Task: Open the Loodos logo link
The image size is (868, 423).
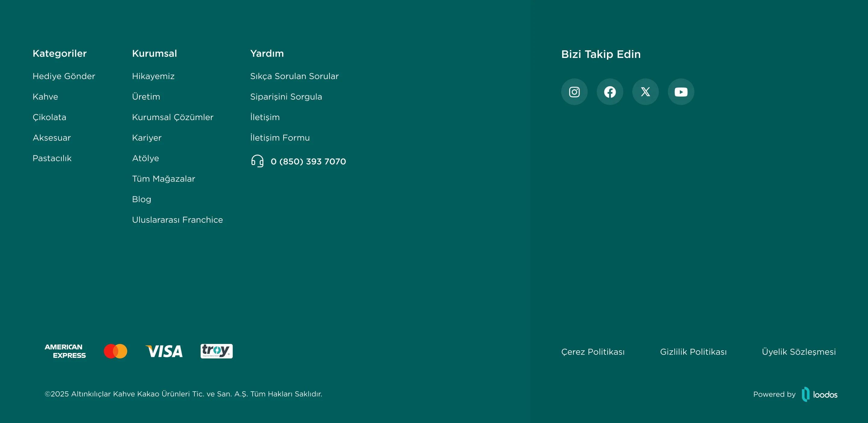Action: click(819, 394)
